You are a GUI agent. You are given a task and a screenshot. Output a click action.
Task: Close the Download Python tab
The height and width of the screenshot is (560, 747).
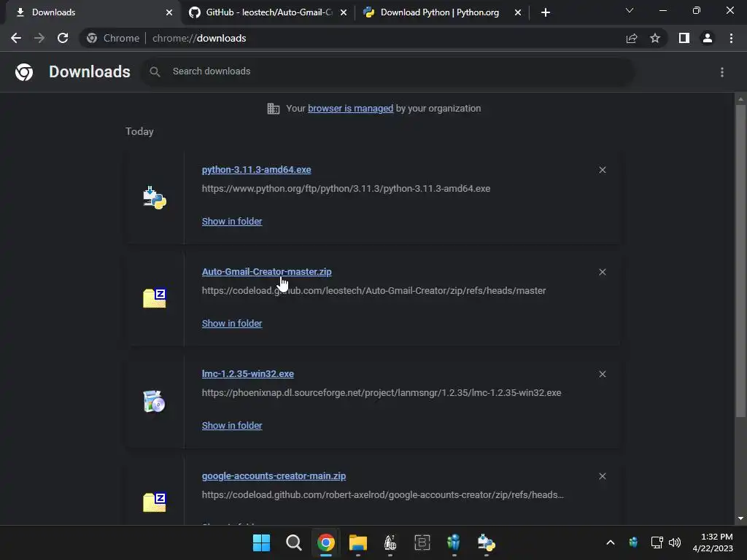tap(518, 12)
